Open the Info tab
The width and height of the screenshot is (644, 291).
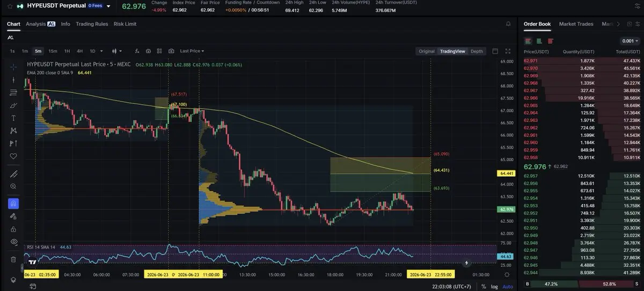[x=65, y=24]
